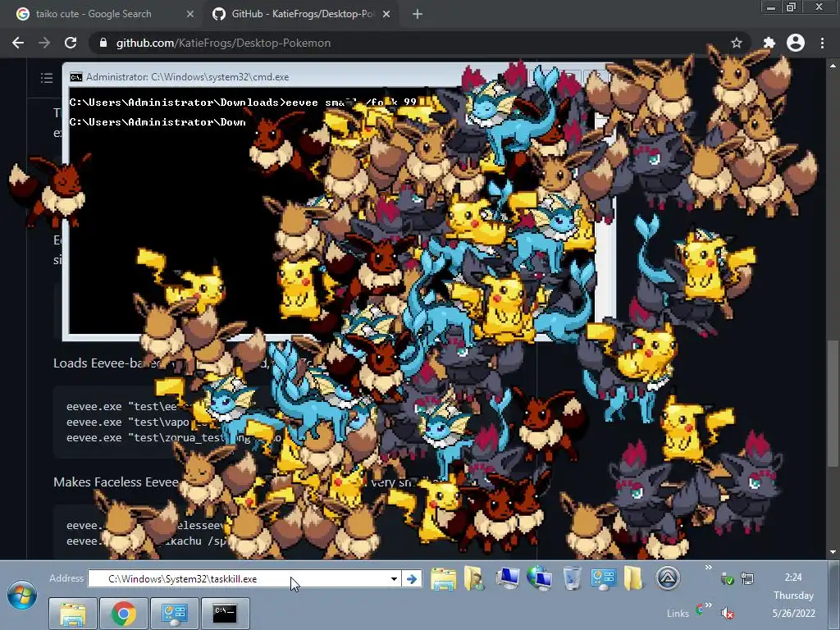
Task: Expand the hidden desktop toolbar items chevron
Action: coord(709,568)
